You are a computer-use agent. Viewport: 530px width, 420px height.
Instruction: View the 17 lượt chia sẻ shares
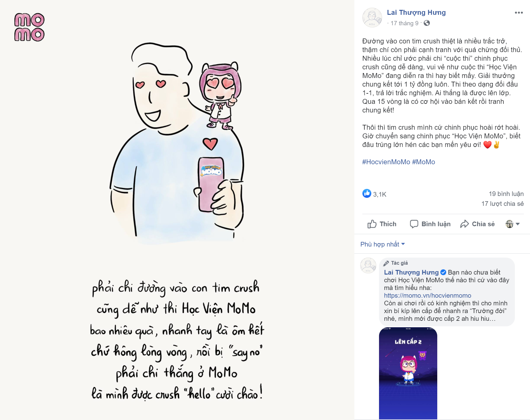(x=503, y=204)
